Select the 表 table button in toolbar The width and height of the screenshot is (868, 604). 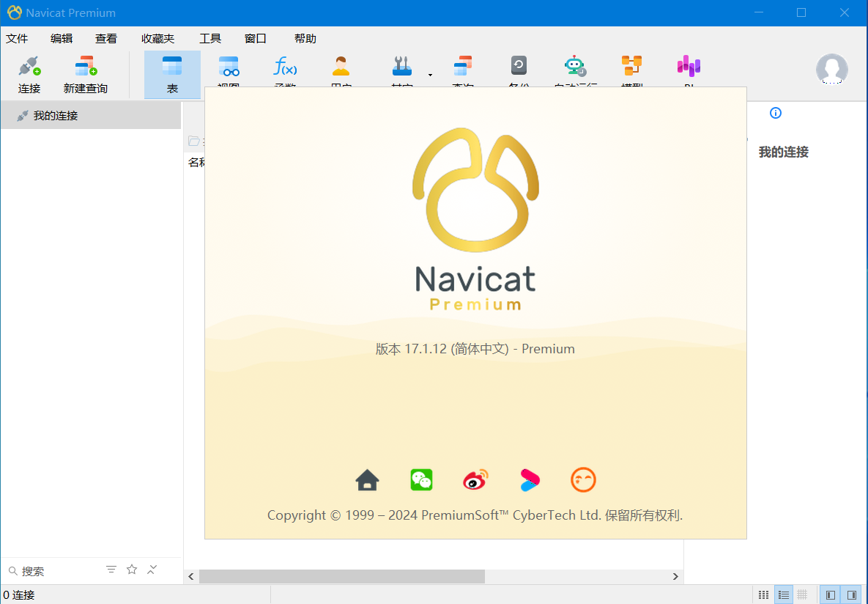pos(172,74)
